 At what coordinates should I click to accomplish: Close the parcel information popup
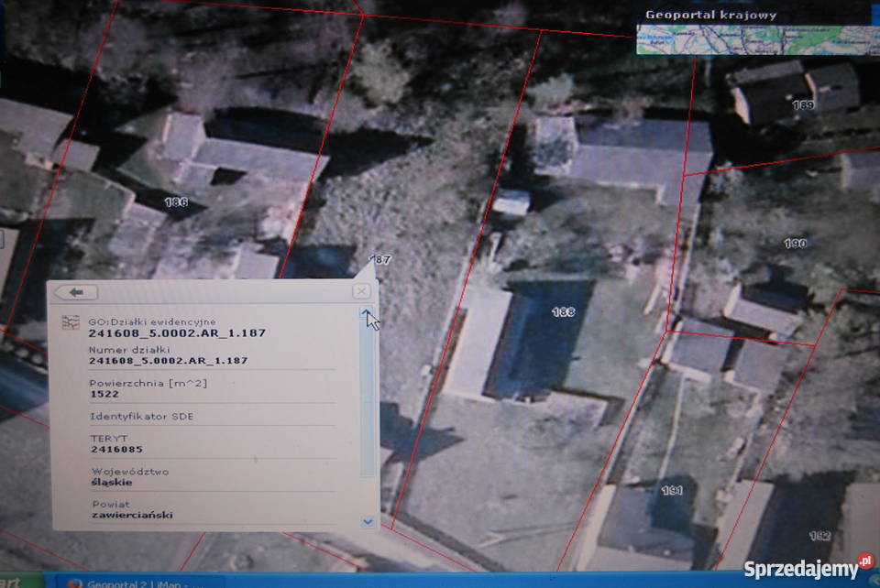(362, 291)
